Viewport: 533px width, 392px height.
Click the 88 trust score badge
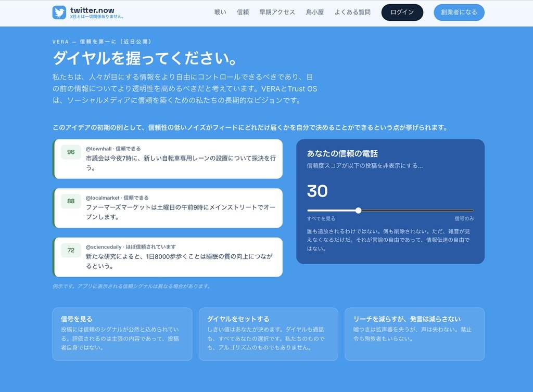[71, 201]
